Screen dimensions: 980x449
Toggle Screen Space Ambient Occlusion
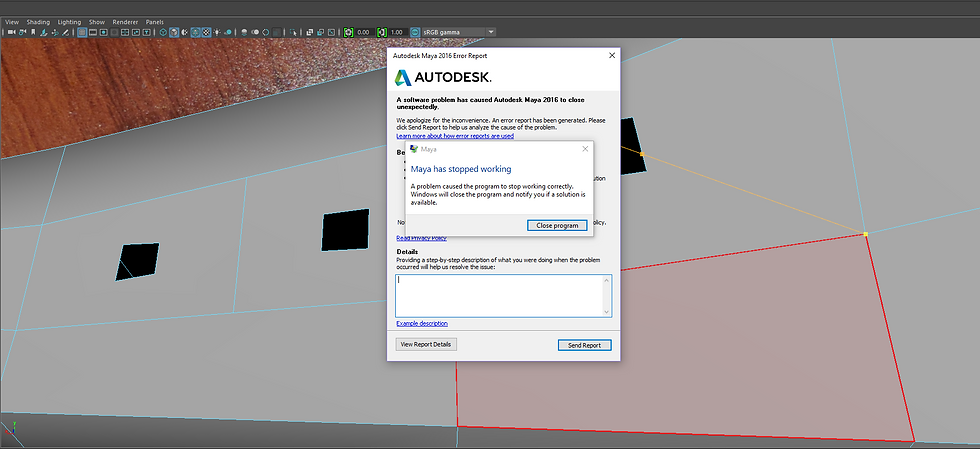[244, 31]
